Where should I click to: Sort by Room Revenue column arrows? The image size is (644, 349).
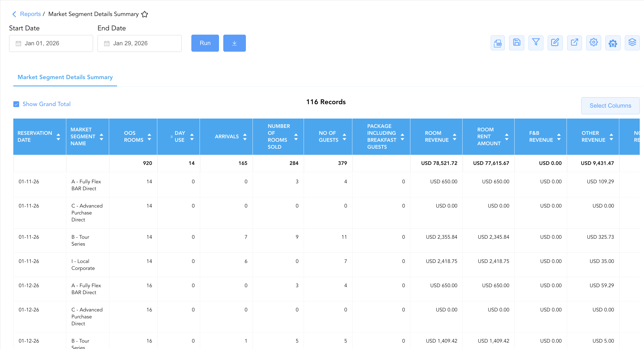[455, 137]
